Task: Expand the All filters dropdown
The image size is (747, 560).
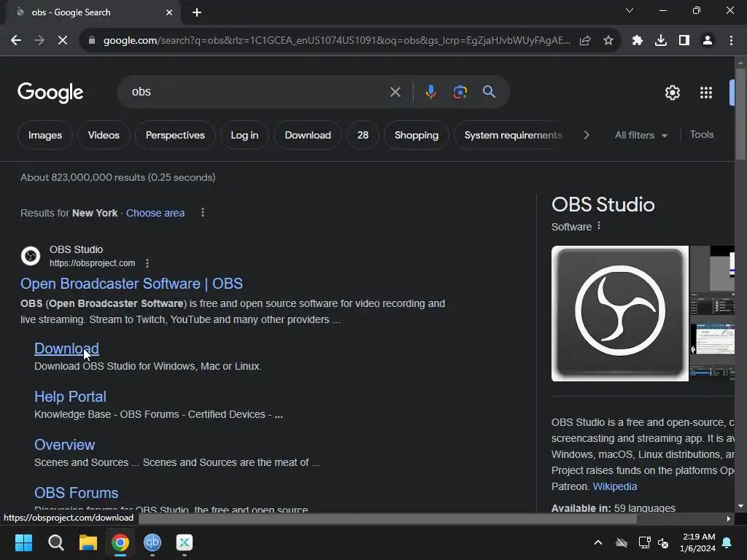Action: coord(640,135)
